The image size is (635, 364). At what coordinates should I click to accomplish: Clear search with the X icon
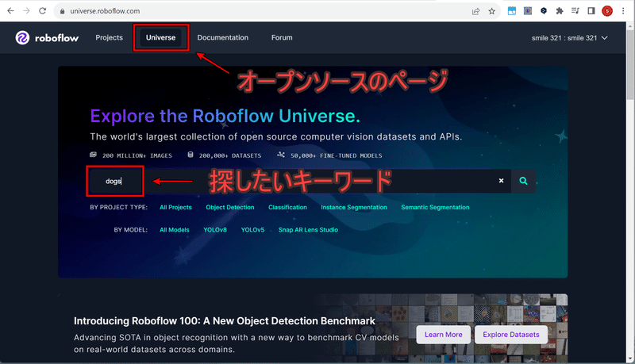click(x=502, y=181)
